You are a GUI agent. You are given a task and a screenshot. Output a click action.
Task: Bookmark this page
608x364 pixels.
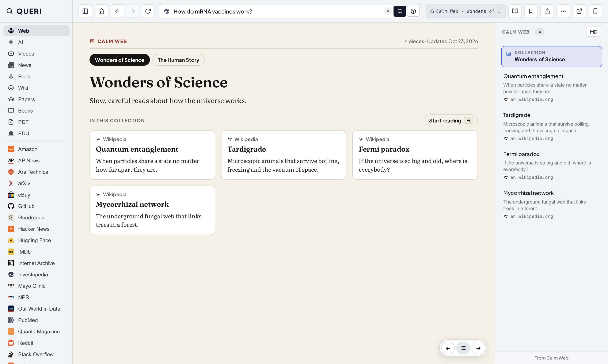531,11
